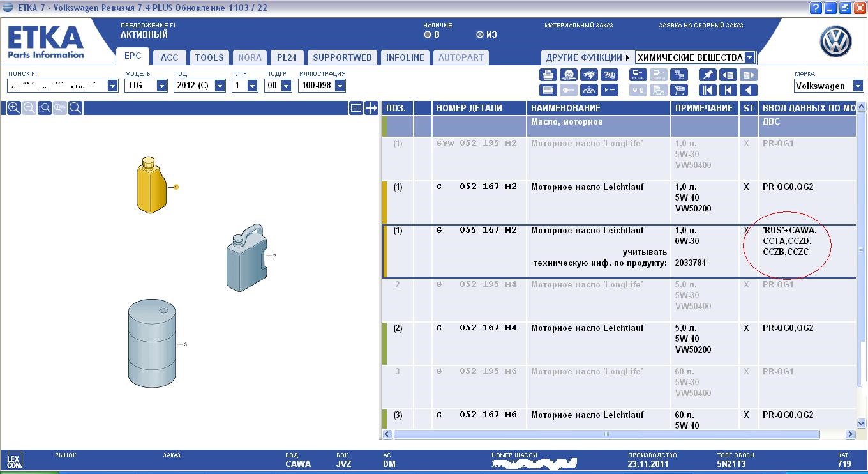Jump back with single-bar arrow icon
This screenshot has height=474, width=868.
click(728, 90)
